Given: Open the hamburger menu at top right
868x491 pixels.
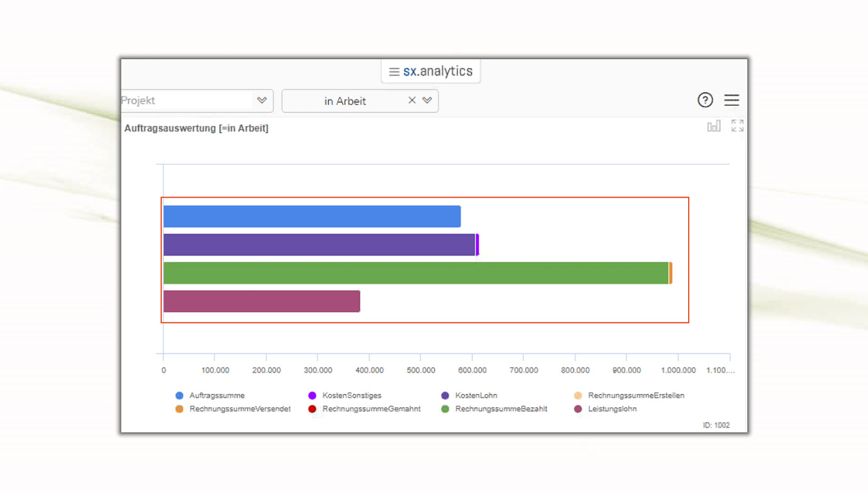Looking at the screenshot, I should coord(732,100).
